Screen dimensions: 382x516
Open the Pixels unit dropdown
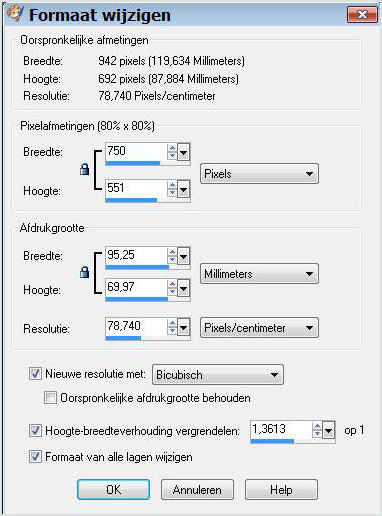259,173
